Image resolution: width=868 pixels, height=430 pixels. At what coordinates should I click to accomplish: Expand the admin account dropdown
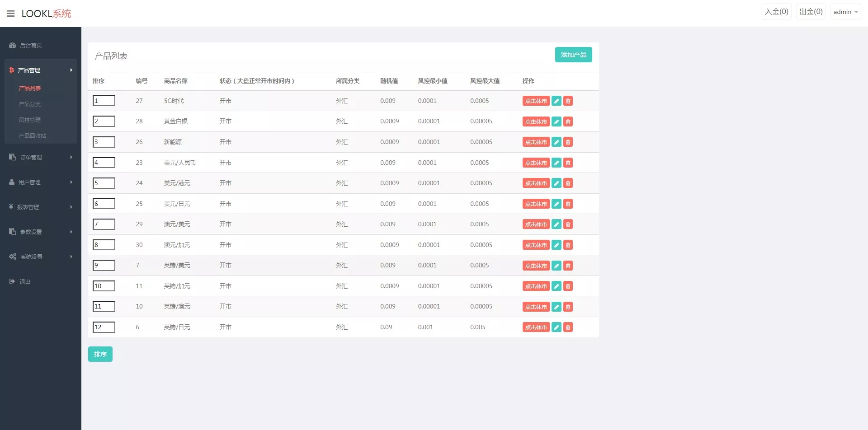845,11
